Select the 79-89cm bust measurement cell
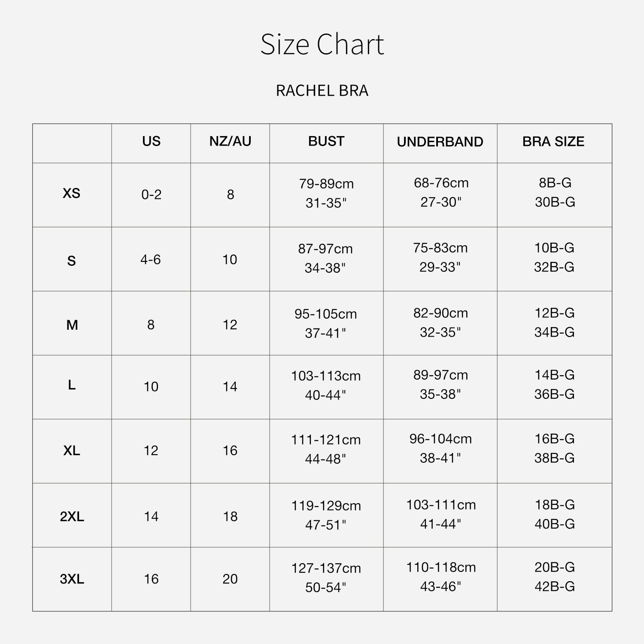The height and width of the screenshot is (644, 644). click(326, 193)
